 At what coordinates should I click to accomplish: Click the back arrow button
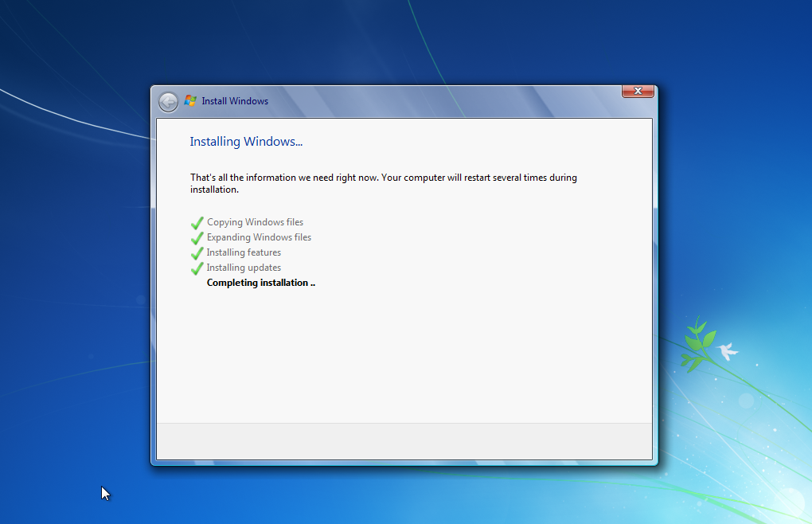click(x=168, y=102)
